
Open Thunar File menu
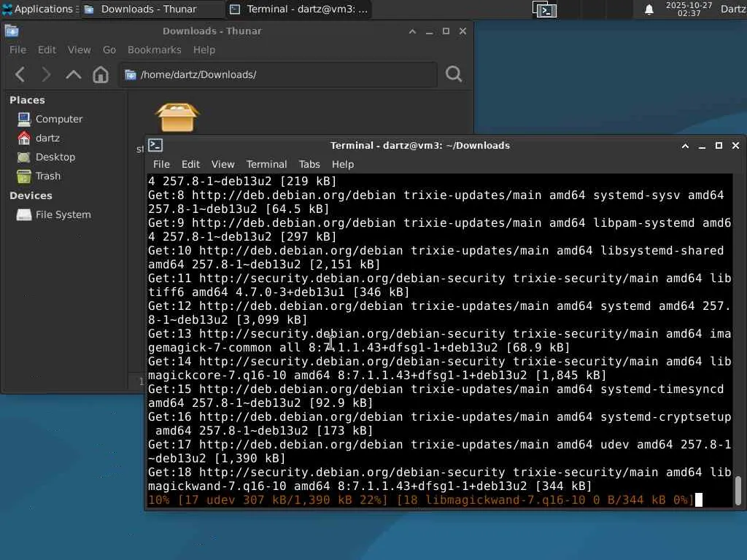[x=18, y=50]
